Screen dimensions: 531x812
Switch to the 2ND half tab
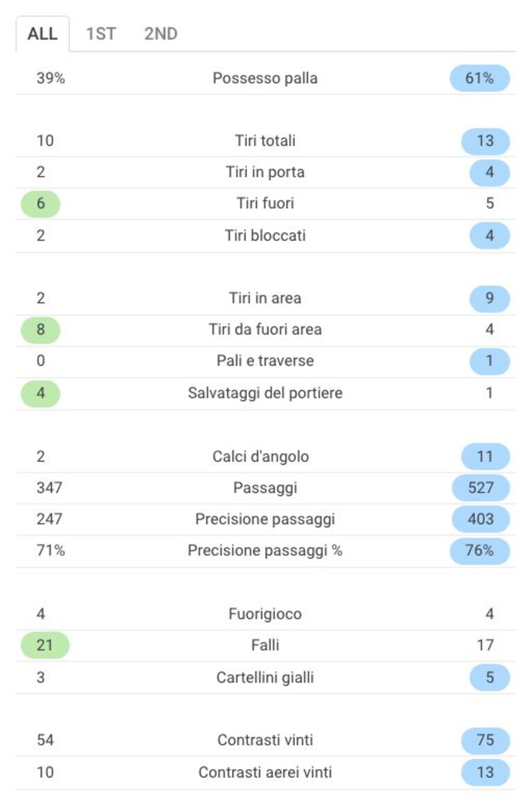pos(161,34)
